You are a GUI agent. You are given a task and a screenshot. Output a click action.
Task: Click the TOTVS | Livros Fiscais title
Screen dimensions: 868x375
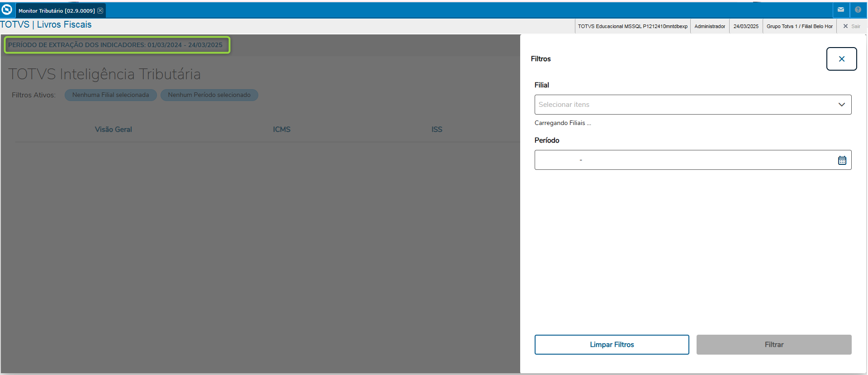click(x=46, y=24)
